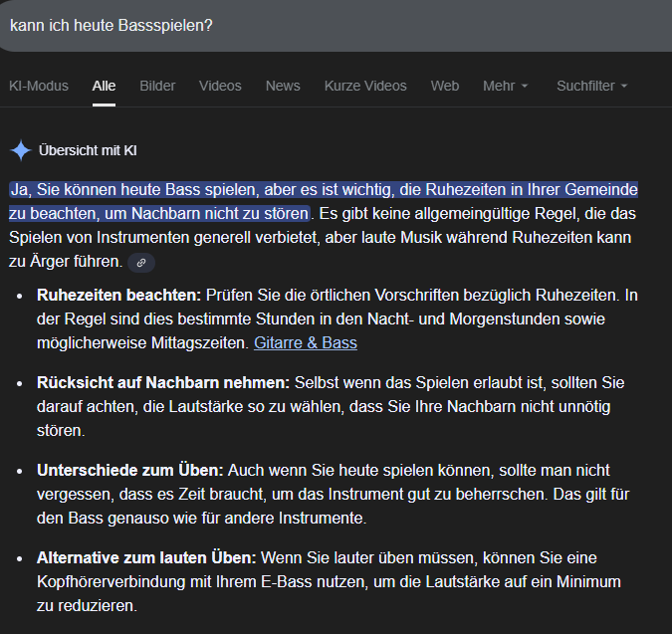Show the News results tab
The image size is (672, 634).
tap(283, 86)
